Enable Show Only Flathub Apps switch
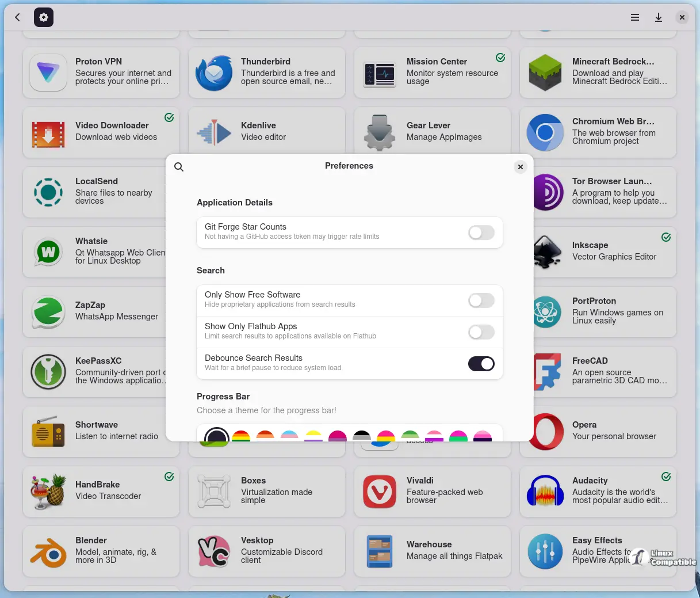The image size is (700, 598). tap(481, 332)
